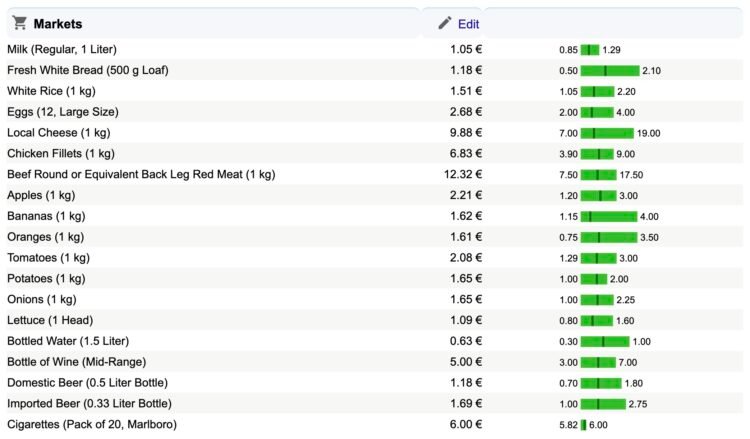Select the Imported Beer price 1.69 €
750x439 pixels.
tap(466, 404)
